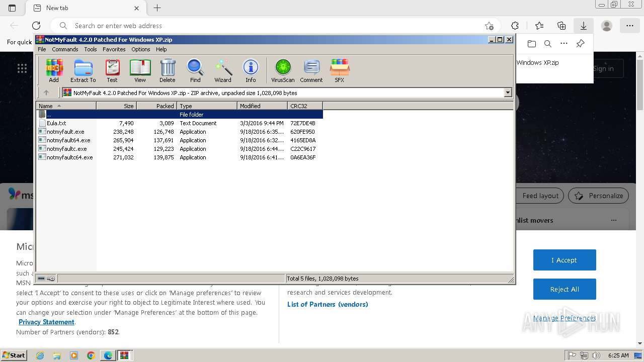
Task: Click I Accept consent button
Action: point(565,260)
